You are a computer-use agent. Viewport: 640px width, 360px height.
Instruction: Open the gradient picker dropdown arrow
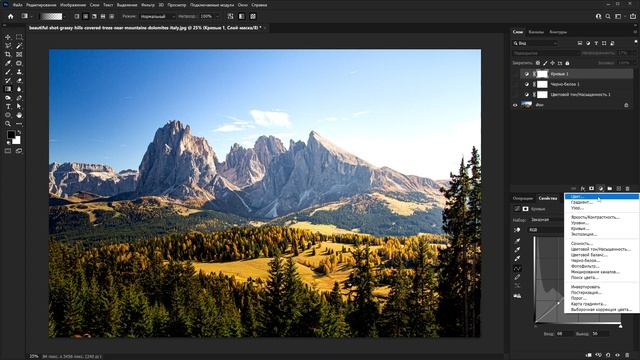65,16
